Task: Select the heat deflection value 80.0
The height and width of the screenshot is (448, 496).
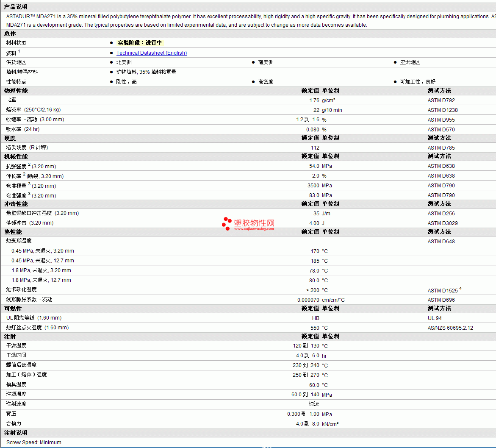Action: [x=314, y=281]
